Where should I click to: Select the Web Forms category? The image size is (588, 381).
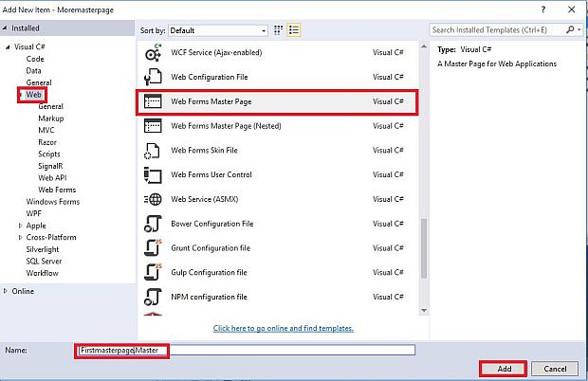point(57,190)
